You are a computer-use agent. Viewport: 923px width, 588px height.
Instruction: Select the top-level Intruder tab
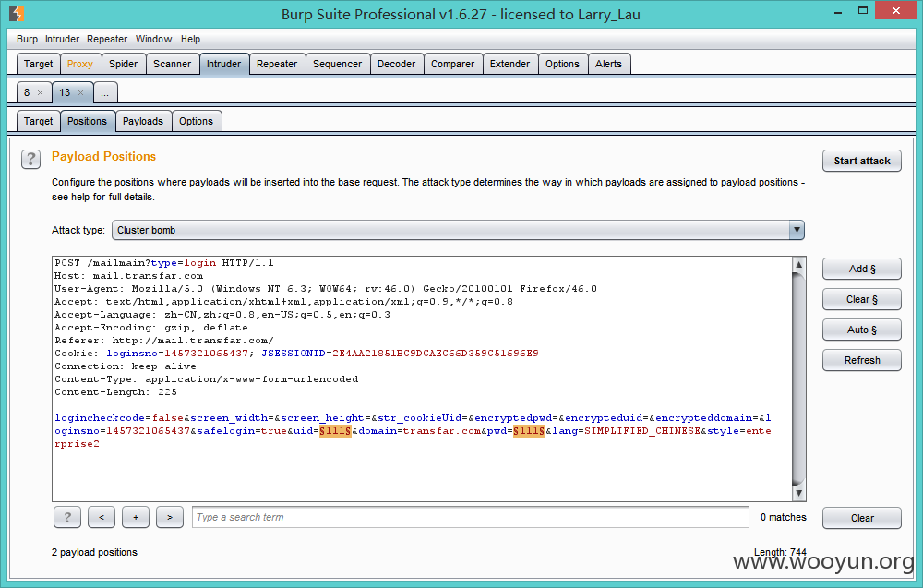pyautogui.click(x=223, y=64)
